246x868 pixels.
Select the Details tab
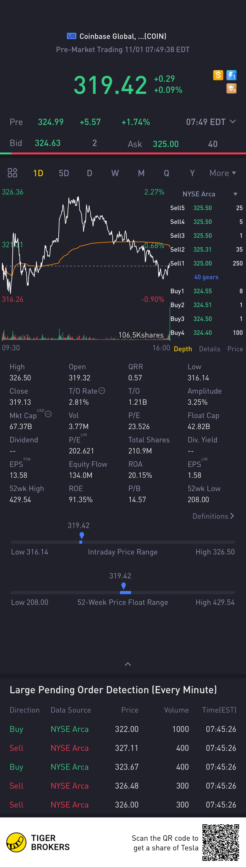[209, 349]
